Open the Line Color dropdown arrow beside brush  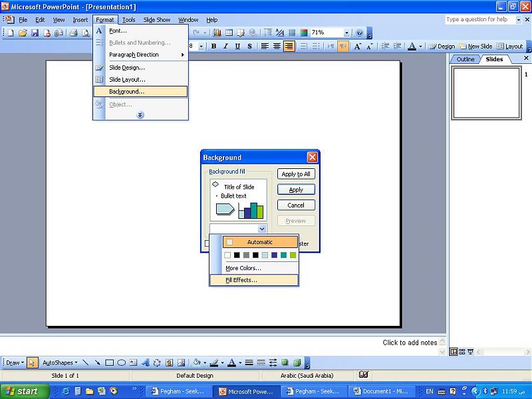pos(222,362)
